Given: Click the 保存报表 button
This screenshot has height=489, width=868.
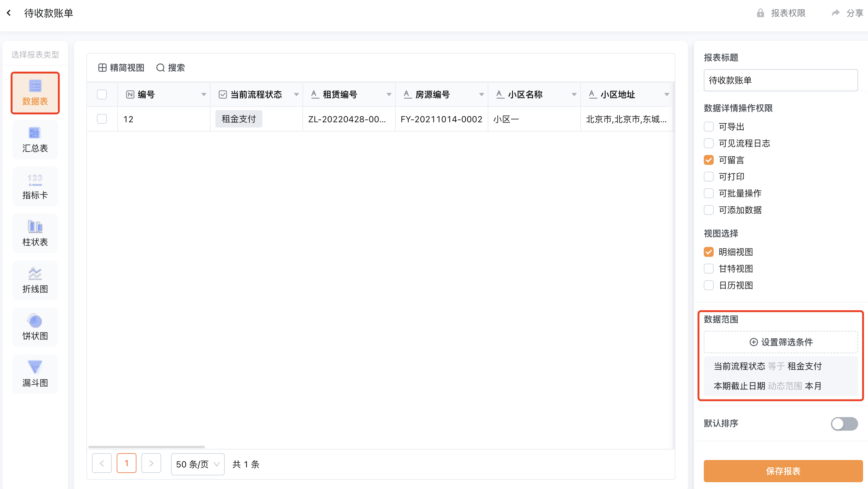Looking at the screenshot, I should (783, 471).
